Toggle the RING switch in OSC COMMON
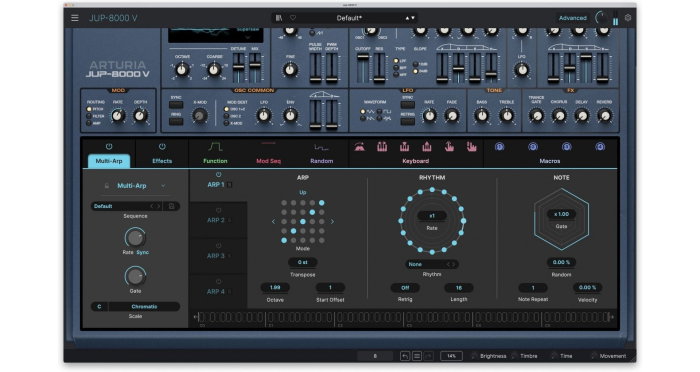Viewport: 700px width, 372px height. coord(176,121)
